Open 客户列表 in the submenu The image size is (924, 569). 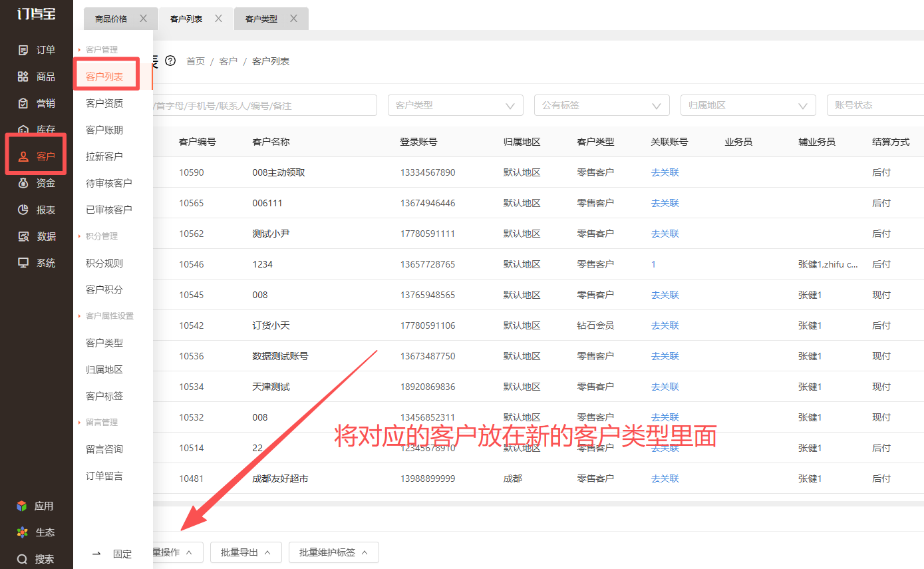(104, 77)
